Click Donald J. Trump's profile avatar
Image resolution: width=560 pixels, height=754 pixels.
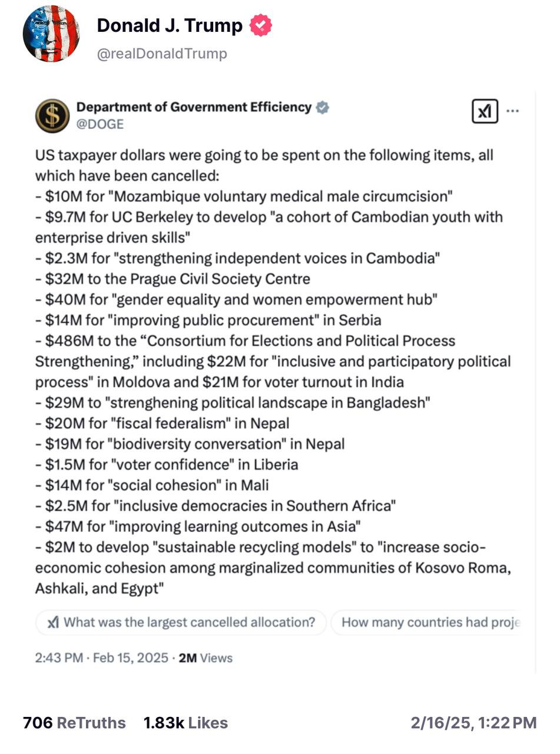(51, 34)
